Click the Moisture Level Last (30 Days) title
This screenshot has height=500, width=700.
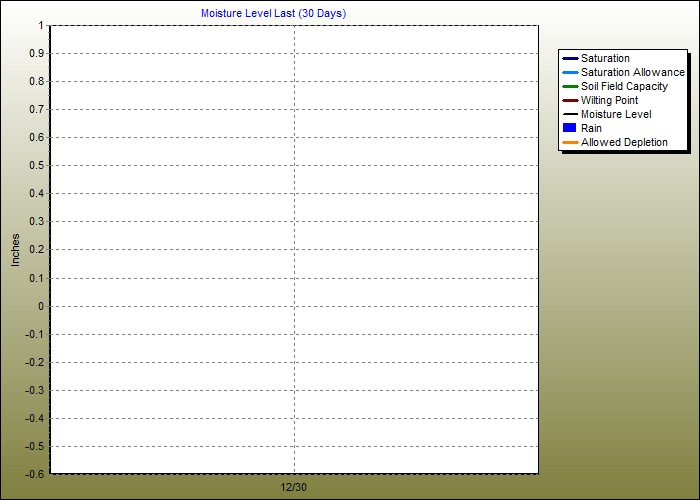(x=273, y=13)
